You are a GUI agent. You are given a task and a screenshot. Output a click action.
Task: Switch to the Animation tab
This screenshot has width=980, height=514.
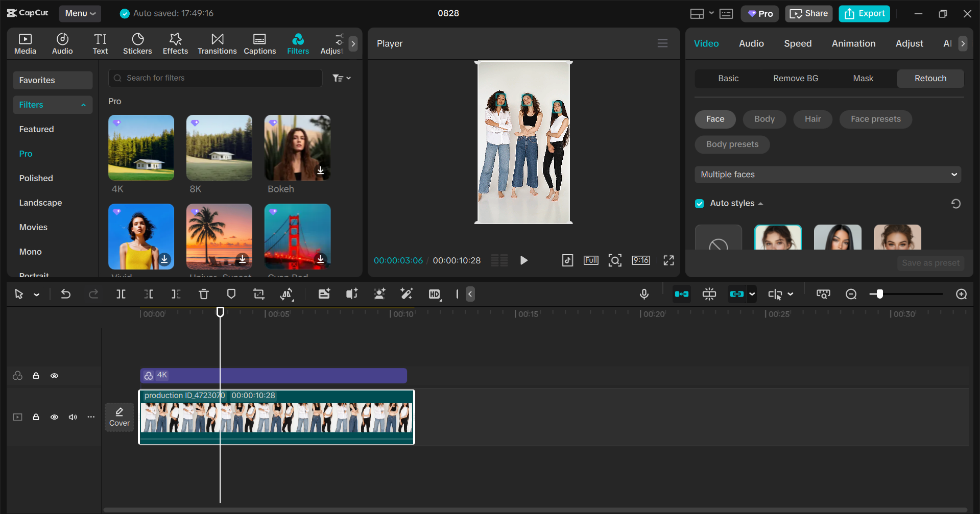coord(853,44)
